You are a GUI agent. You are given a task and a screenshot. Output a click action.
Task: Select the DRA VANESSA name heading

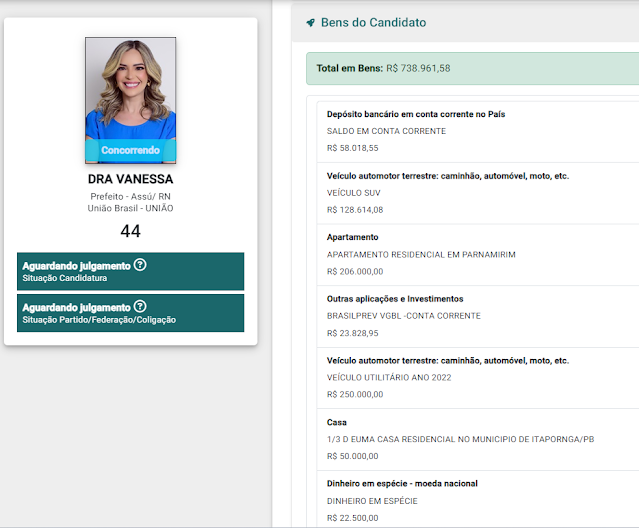point(130,179)
